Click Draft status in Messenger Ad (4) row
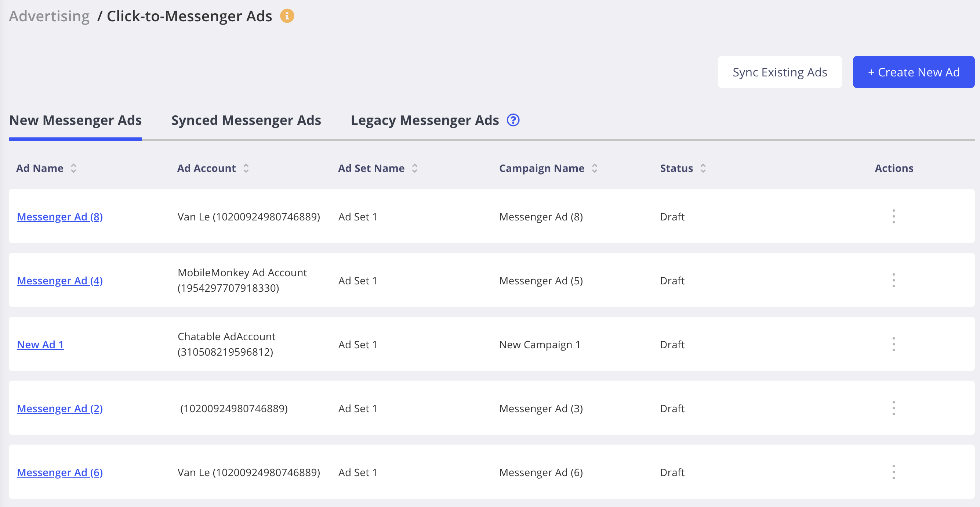 click(672, 281)
